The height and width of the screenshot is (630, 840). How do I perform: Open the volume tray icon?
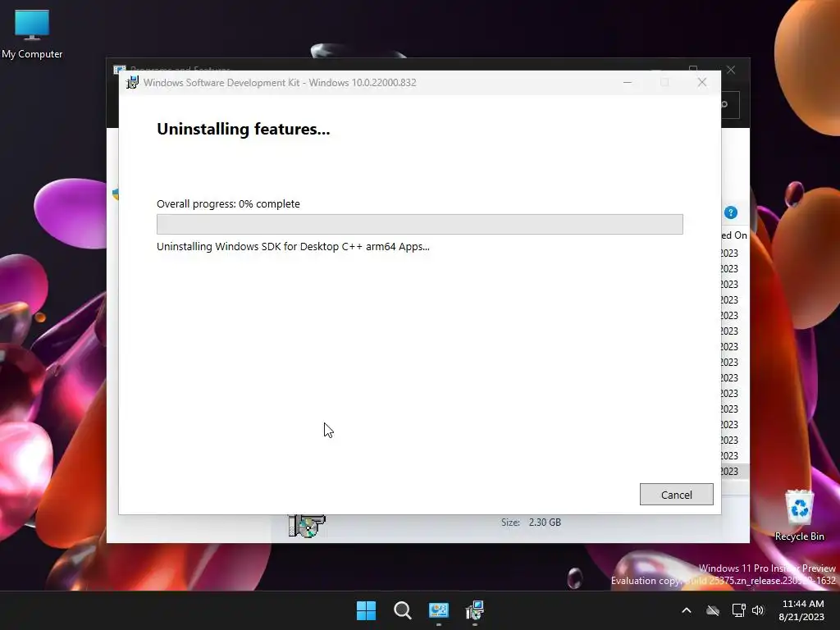tap(757, 610)
